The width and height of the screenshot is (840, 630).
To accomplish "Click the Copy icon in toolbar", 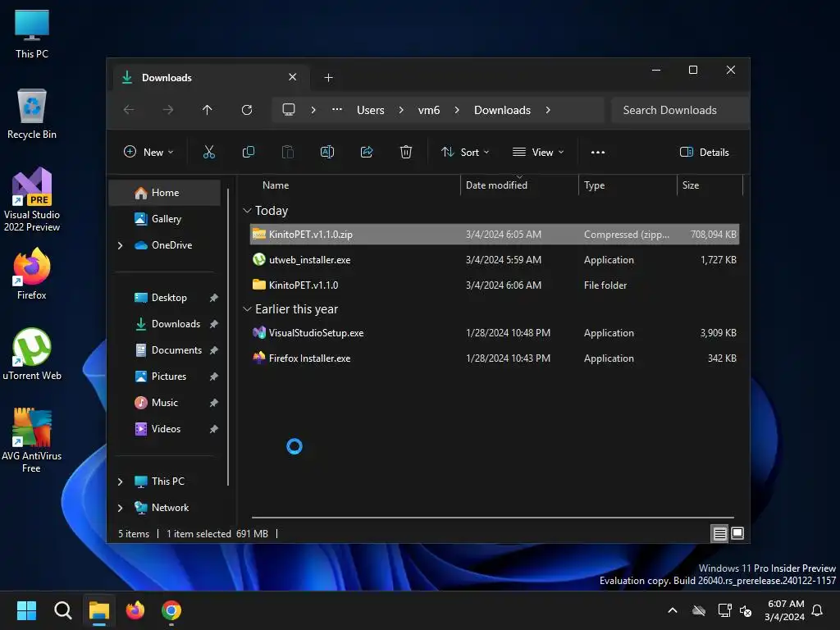I will 248,152.
